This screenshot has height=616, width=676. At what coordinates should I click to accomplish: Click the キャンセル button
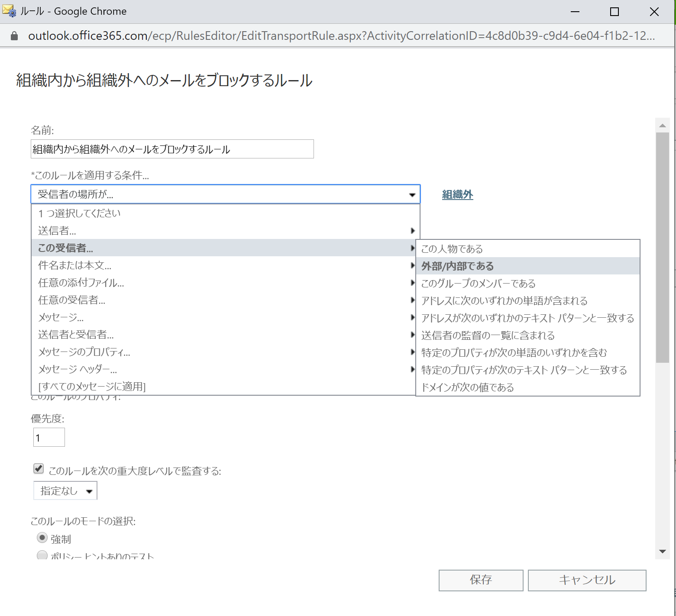(x=587, y=580)
